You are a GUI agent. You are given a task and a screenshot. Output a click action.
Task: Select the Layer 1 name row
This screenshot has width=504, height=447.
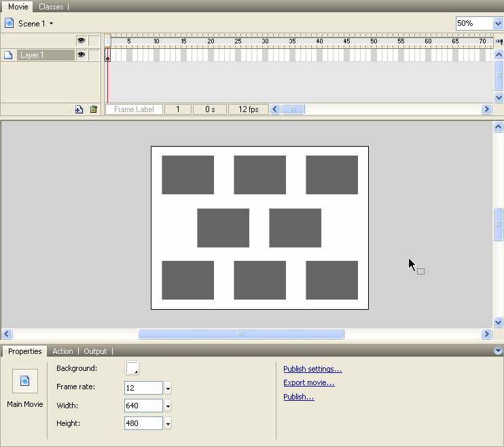coord(46,55)
